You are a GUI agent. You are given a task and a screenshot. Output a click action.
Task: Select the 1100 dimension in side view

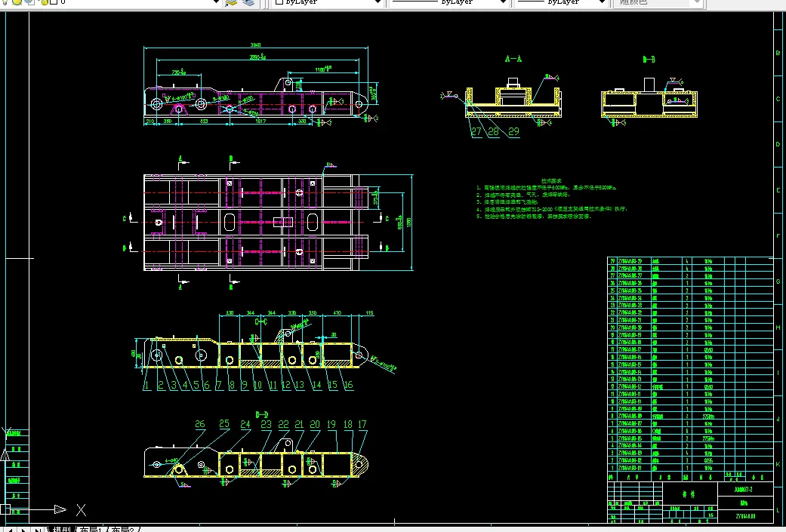point(322,69)
